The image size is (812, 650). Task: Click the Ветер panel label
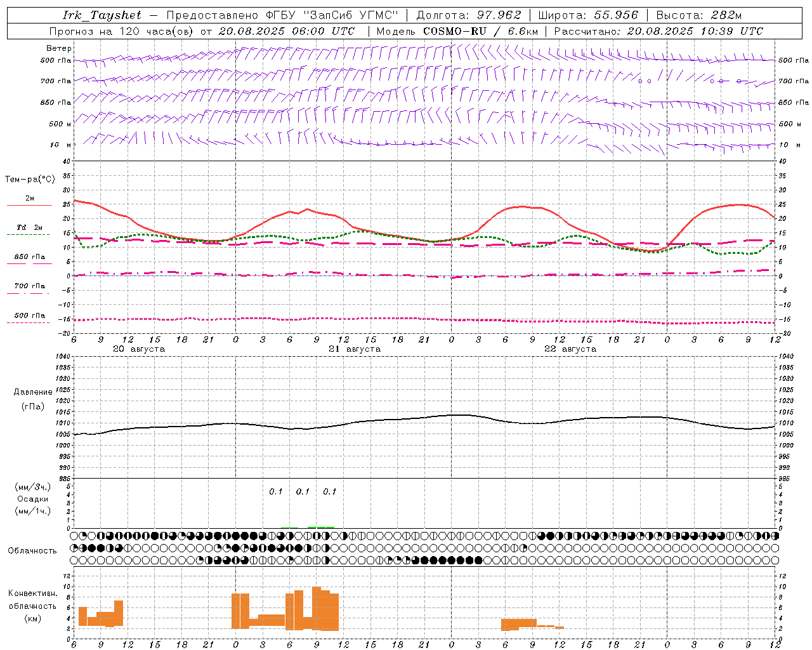point(59,48)
